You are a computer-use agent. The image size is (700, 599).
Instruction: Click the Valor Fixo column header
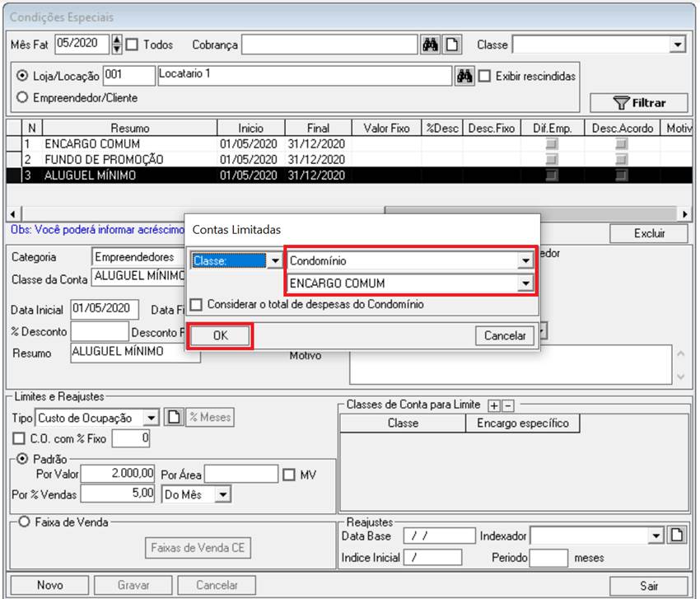click(386, 129)
